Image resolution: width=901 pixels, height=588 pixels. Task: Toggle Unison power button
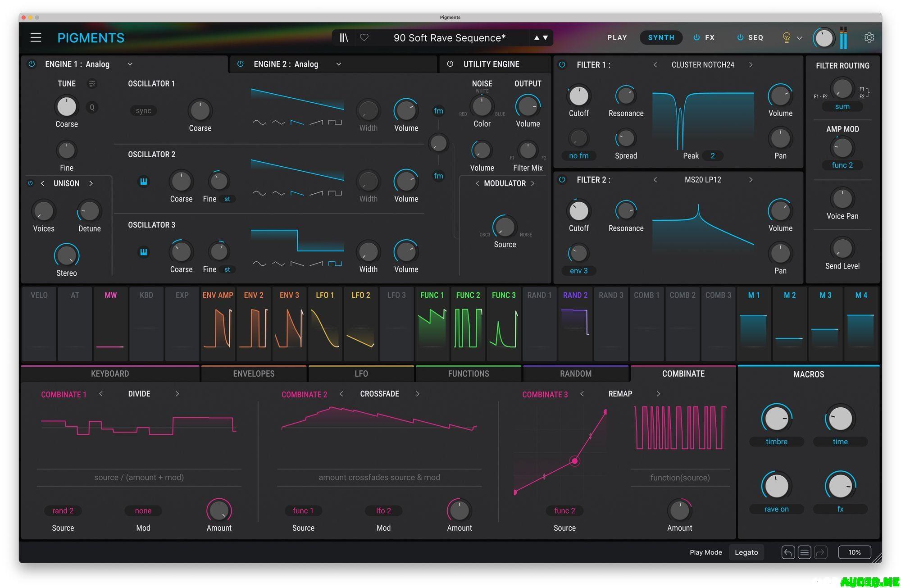30,183
